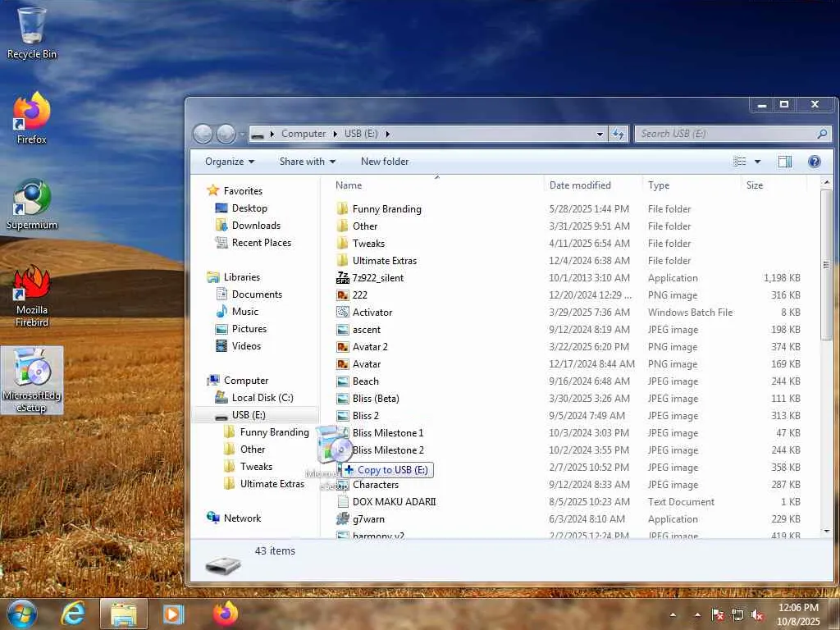This screenshot has width=840, height=630.
Task: Open the Organize dropdown menu
Action: coord(230,162)
